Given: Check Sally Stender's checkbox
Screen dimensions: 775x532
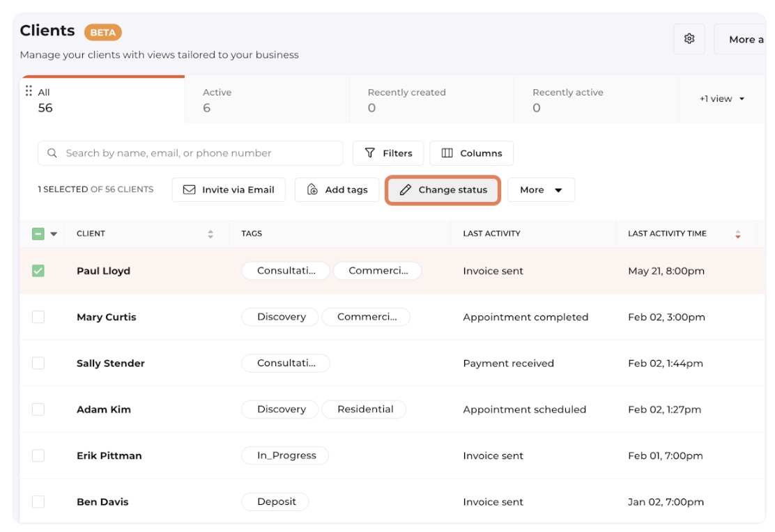Looking at the screenshot, I should [38, 363].
